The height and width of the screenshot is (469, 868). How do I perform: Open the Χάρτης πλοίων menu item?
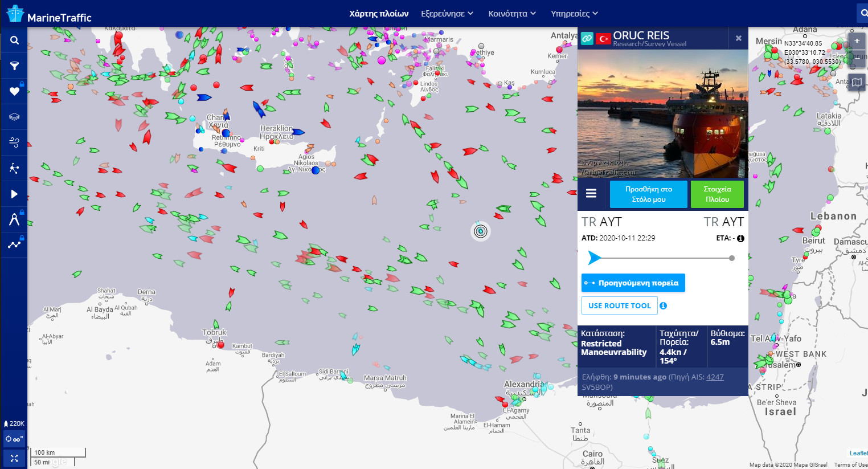click(x=379, y=13)
